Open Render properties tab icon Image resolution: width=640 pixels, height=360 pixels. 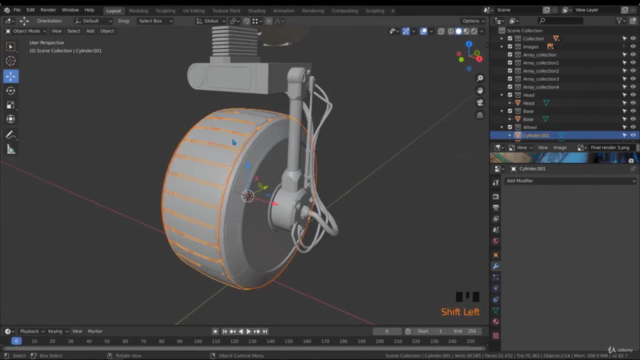[496, 197]
